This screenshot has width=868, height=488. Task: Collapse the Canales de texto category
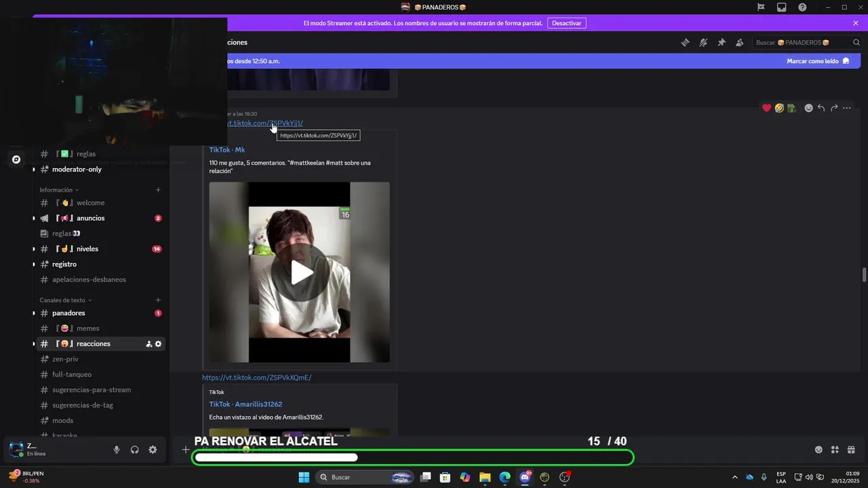click(66, 300)
